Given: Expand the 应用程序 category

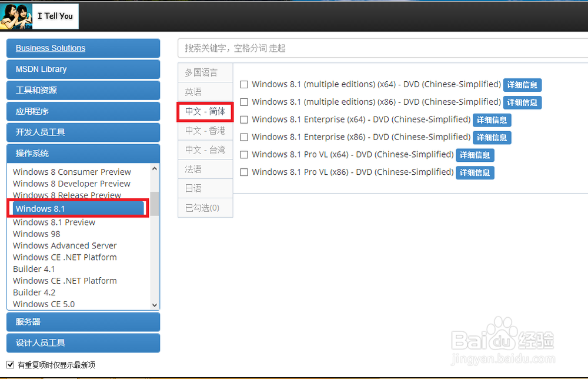Looking at the screenshot, I should (x=83, y=111).
